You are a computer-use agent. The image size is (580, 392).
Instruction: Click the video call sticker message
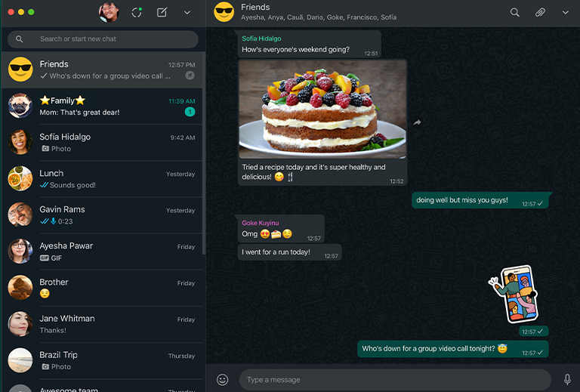(514, 294)
